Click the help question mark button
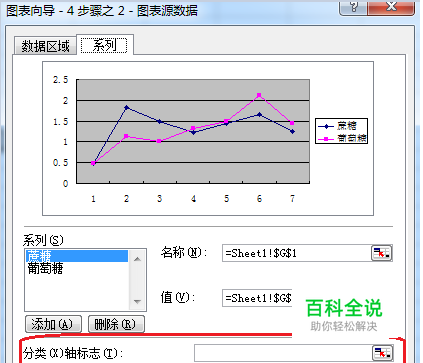 tap(353, 7)
